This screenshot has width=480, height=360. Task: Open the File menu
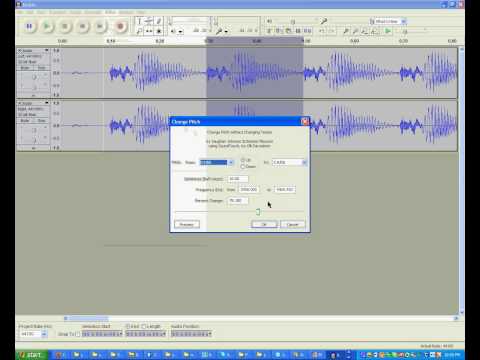point(20,12)
